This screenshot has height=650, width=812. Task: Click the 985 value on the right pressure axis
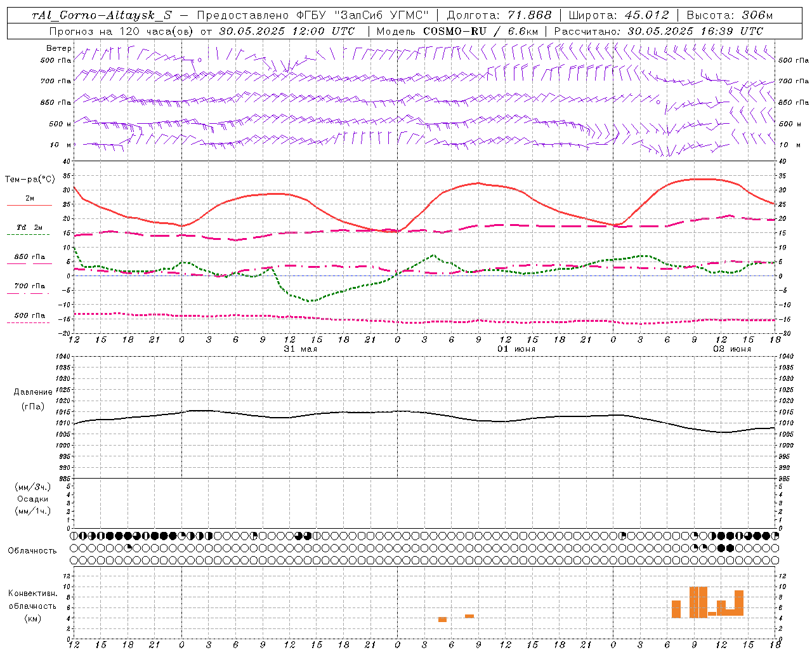(785, 479)
